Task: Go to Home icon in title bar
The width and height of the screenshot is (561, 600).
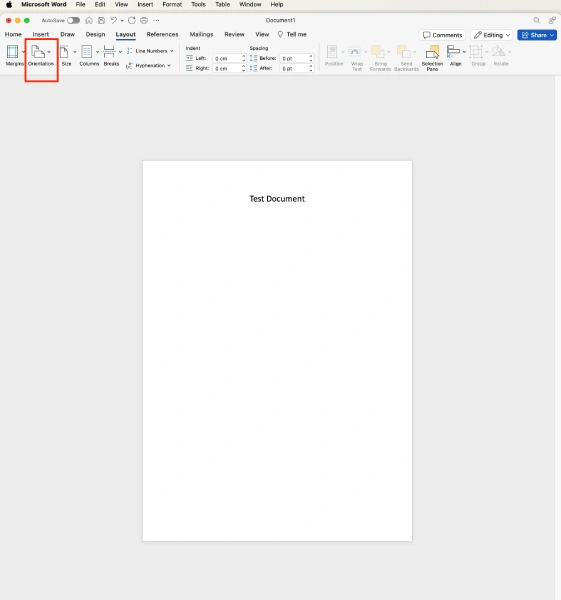Action: coord(89,20)
